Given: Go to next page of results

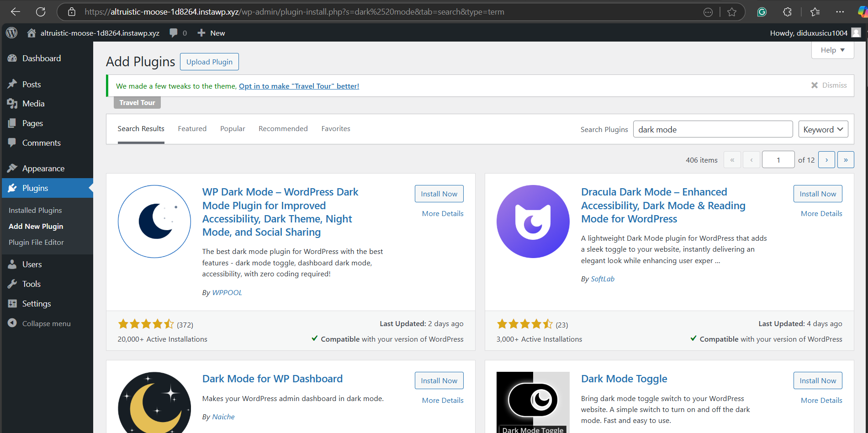Looking at the screenshot, I should tap(826, 160).
